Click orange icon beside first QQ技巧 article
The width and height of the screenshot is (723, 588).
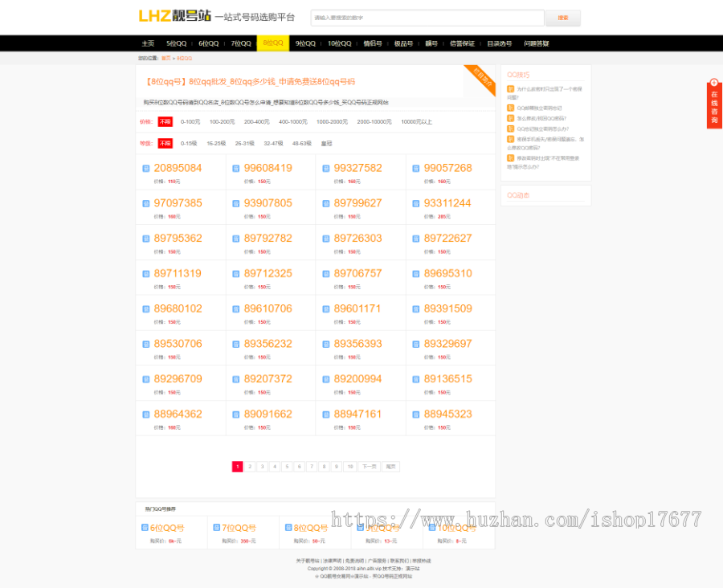pos(510,88)
